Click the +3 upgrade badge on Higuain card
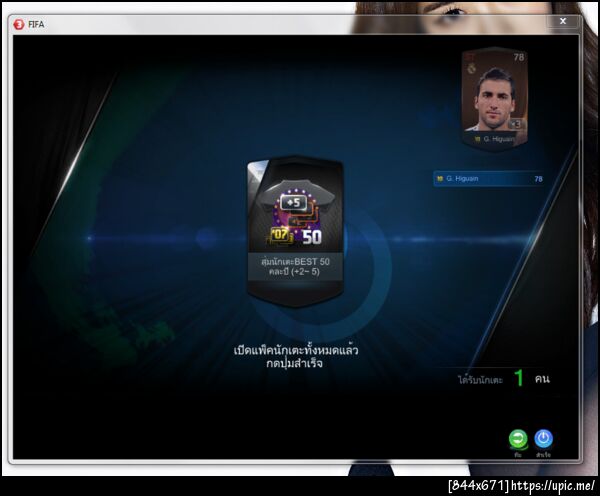The image size is (600, 496). tap(515, 124)
